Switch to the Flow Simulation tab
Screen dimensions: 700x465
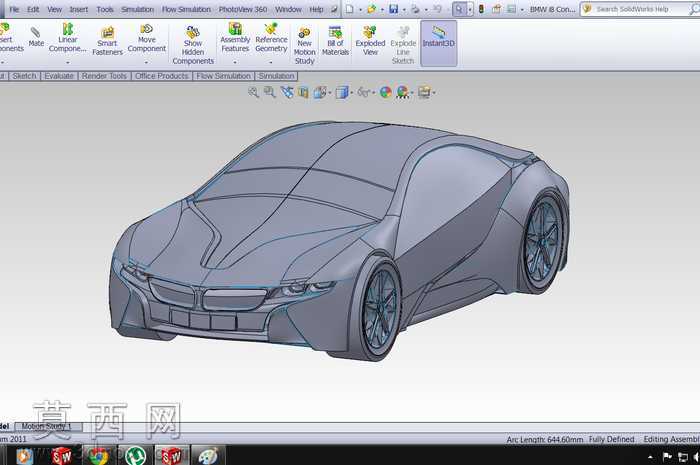(x=223, y=76)
